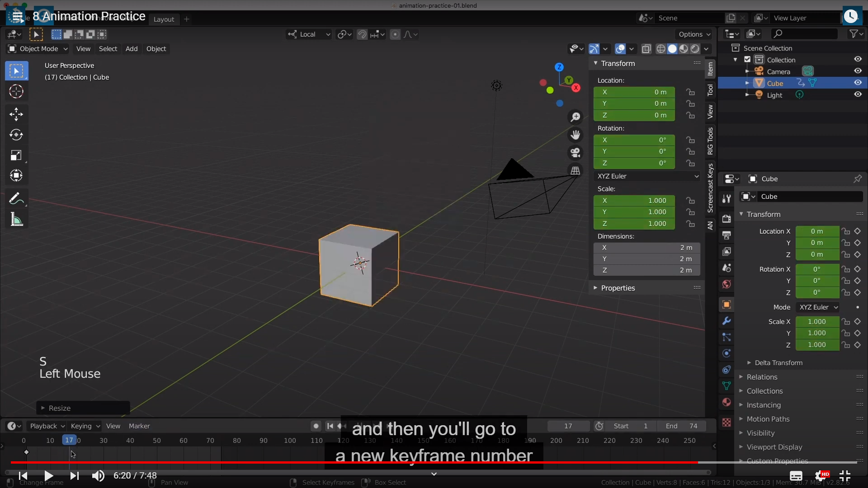Select the Rotate tool
Screen dimensions: 868x488
(16, 135)
